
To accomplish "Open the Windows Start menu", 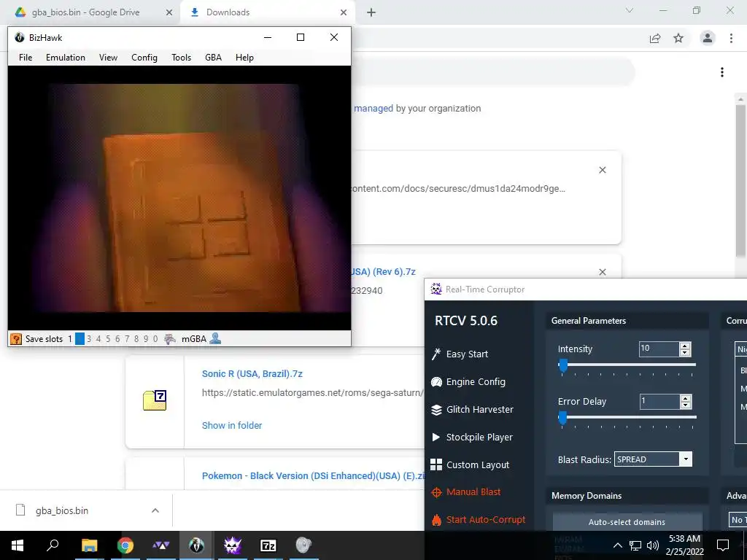I will (x=18, y=545).
